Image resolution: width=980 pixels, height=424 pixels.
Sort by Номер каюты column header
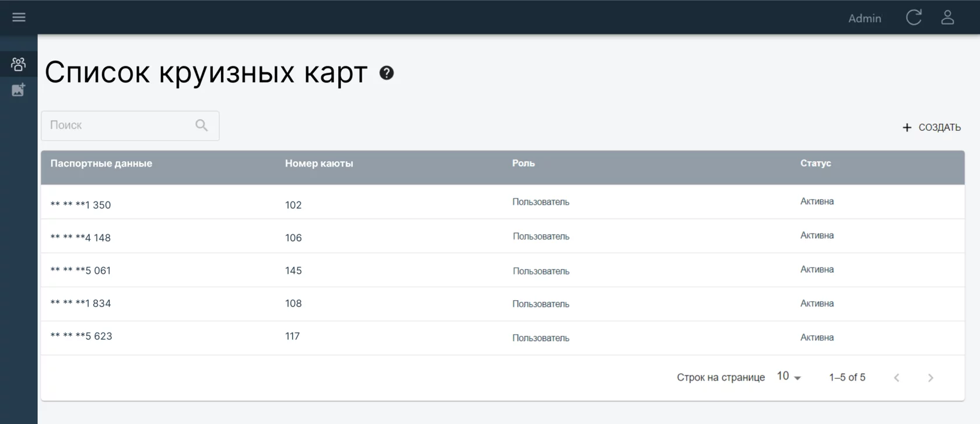(319, 164)
